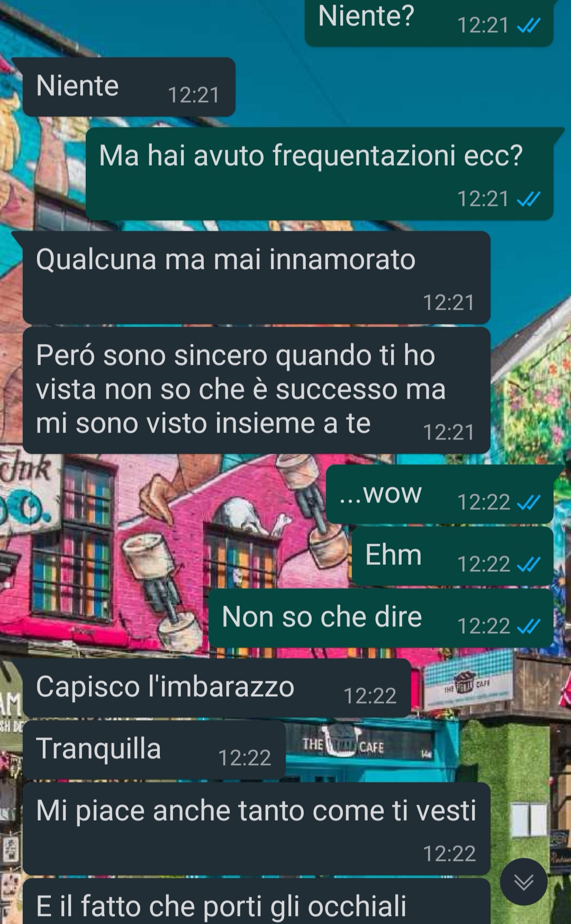Tap read ticks under "Ma hai avuto frequentazioni"
The image size is (571, 924).
point(529,199)
